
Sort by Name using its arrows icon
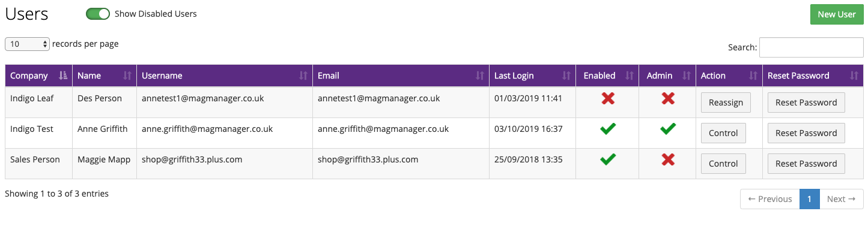click(127, 76)
